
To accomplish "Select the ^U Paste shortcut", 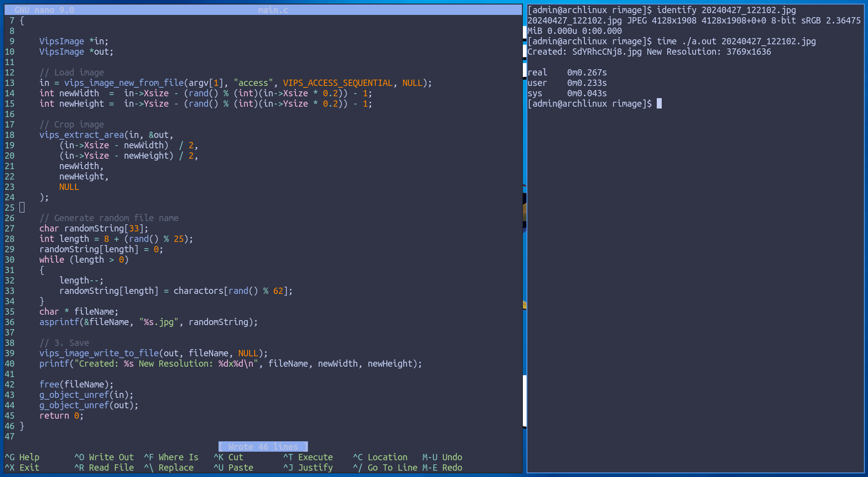I will (x=233, y=468).
